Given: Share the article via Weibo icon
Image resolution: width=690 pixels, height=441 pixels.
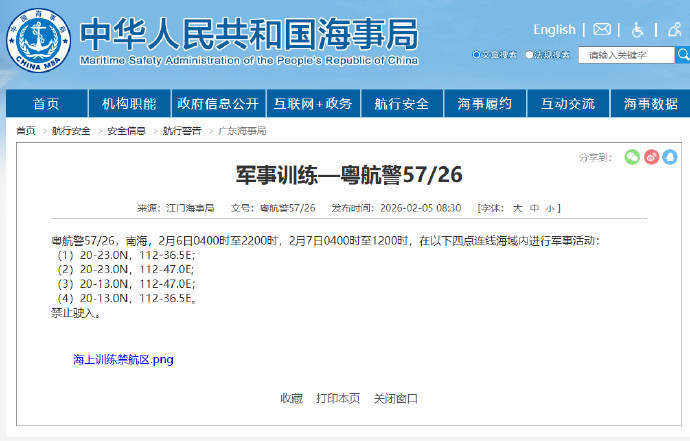Looking at the screenshot, I should pos(651,157).
